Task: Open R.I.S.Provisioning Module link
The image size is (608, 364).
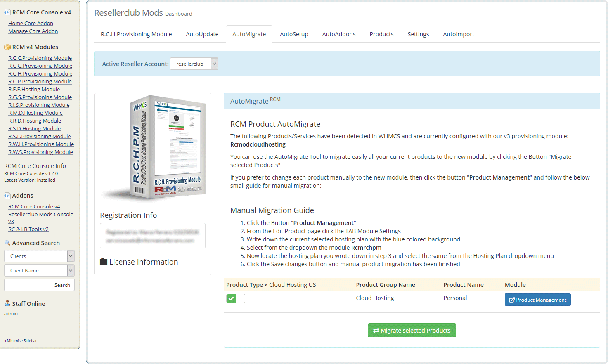Action: pos(39,105)
